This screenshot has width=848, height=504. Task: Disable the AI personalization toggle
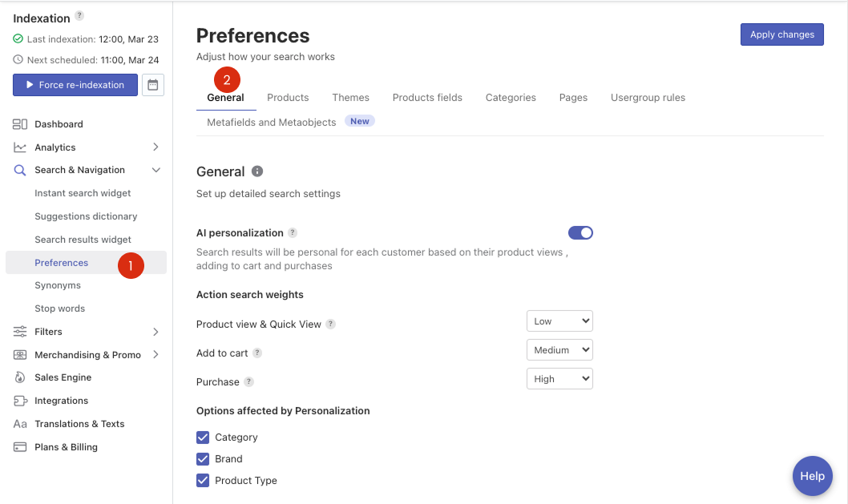click(x=580, y=233)
